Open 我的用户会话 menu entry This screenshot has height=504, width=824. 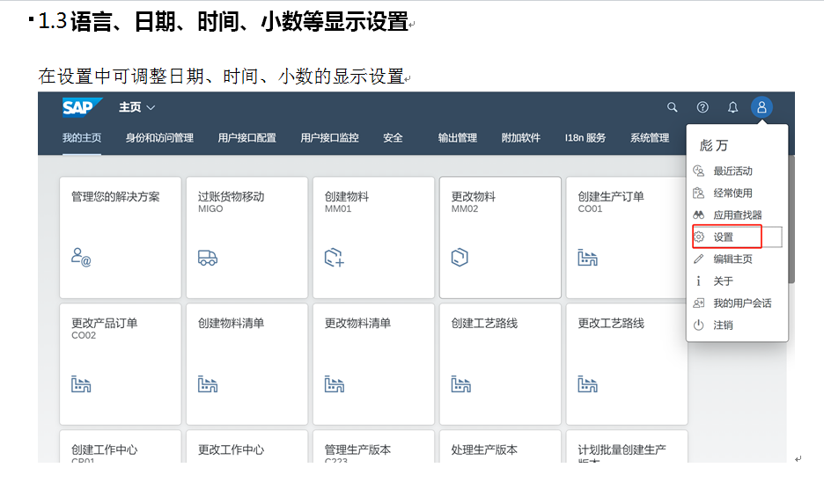point(742,303)
